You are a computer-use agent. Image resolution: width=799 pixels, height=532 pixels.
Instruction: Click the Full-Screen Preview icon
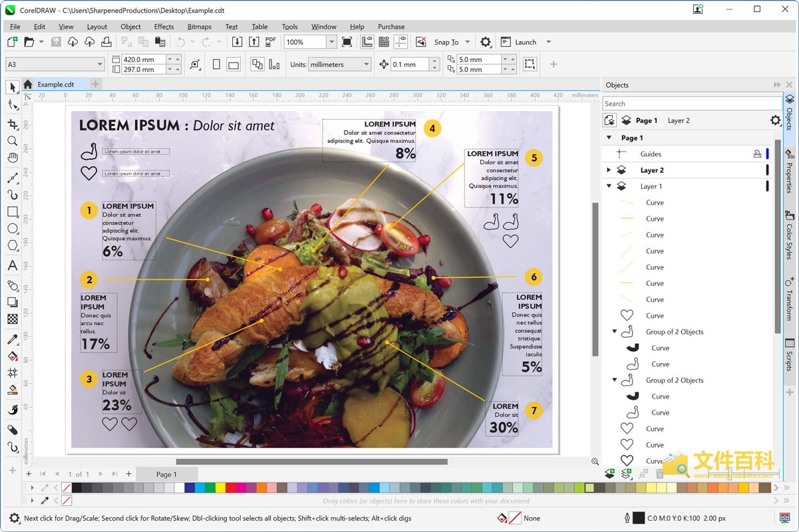[x=347, y=42]
